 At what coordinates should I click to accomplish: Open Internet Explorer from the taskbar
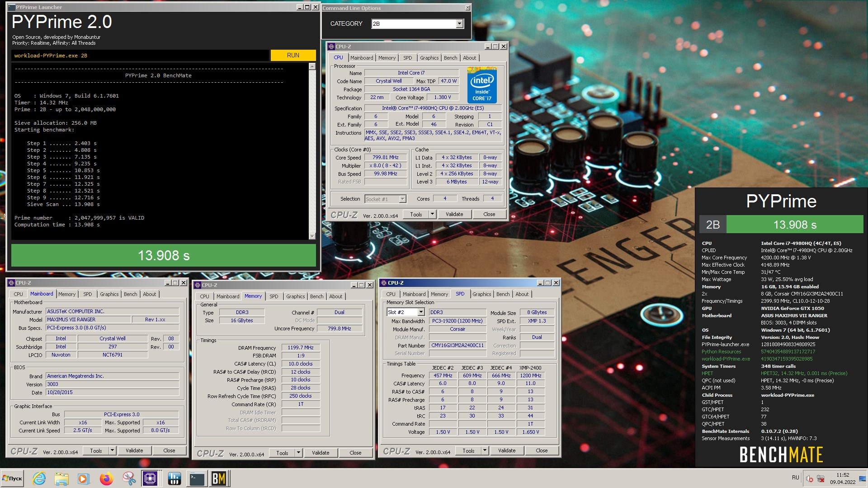(39, 478)
